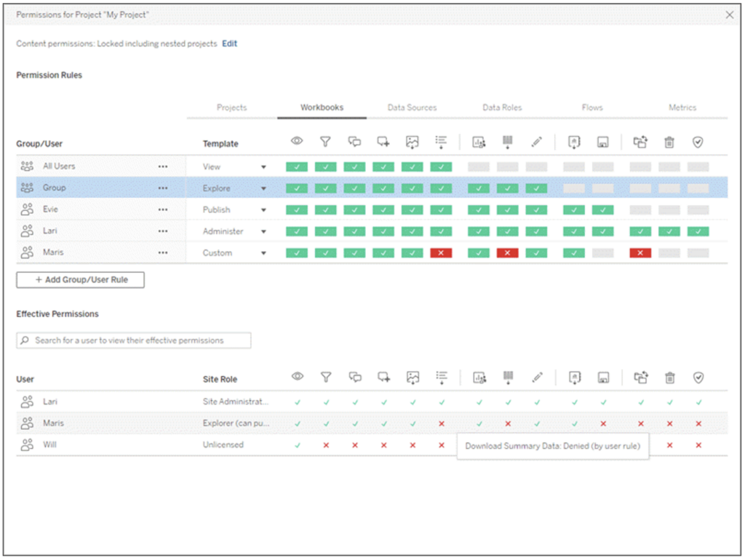Click the Filter capability icon

[x=325, y=141]
